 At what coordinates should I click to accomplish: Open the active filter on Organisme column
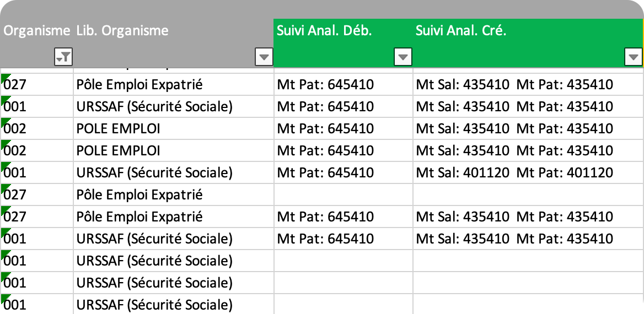[x=63, y=56]
